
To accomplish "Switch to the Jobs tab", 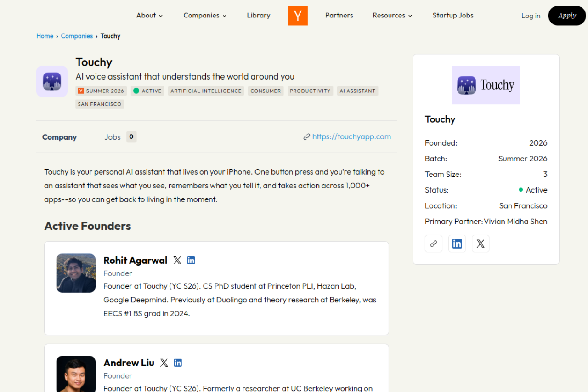I will pos(112,137).
